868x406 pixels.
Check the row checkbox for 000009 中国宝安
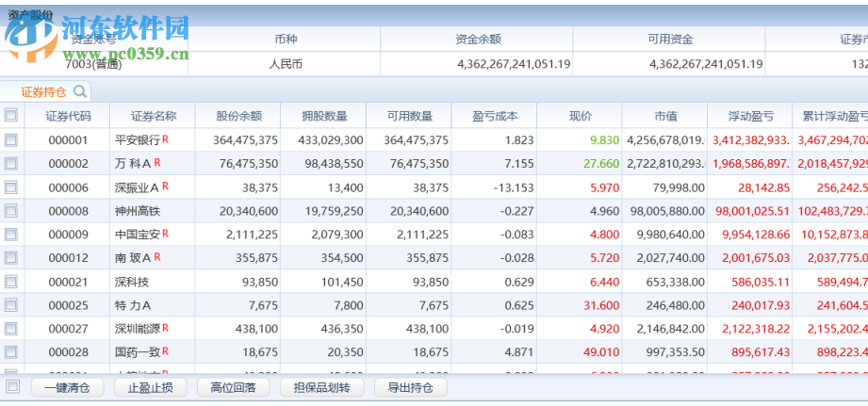point(11,234)
